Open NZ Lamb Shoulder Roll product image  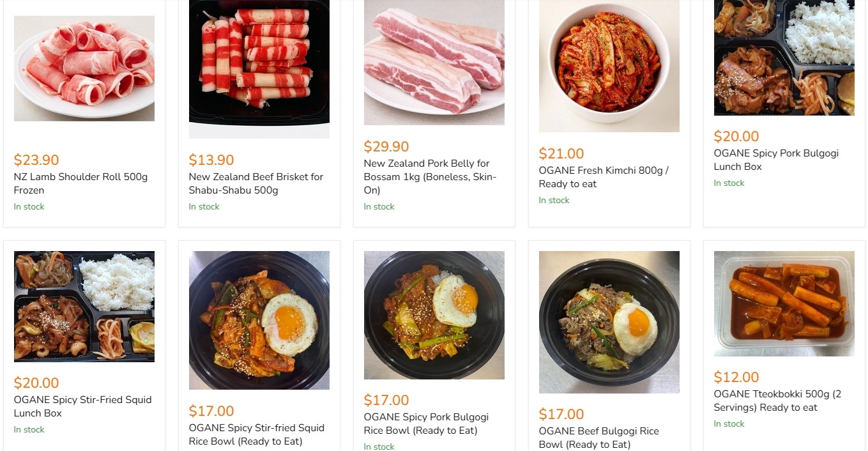coord(84,68)
